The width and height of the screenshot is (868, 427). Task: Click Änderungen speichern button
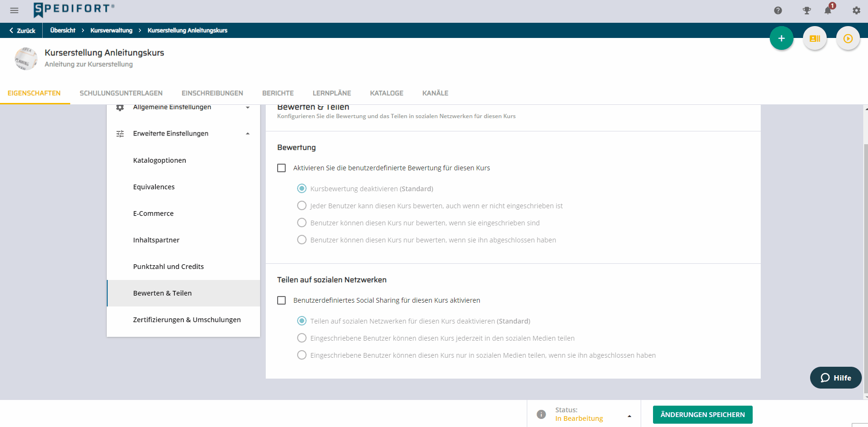[702, 415]
